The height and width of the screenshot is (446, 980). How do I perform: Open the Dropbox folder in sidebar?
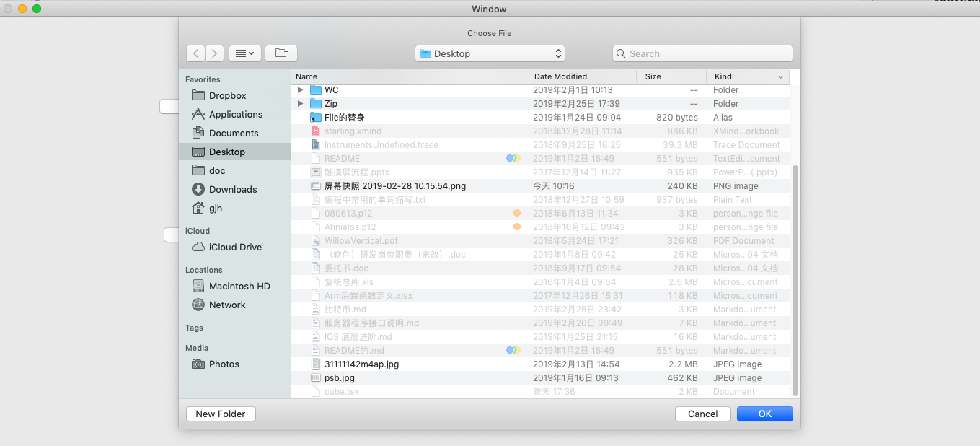pyautogui.click(x=226, y=95)
